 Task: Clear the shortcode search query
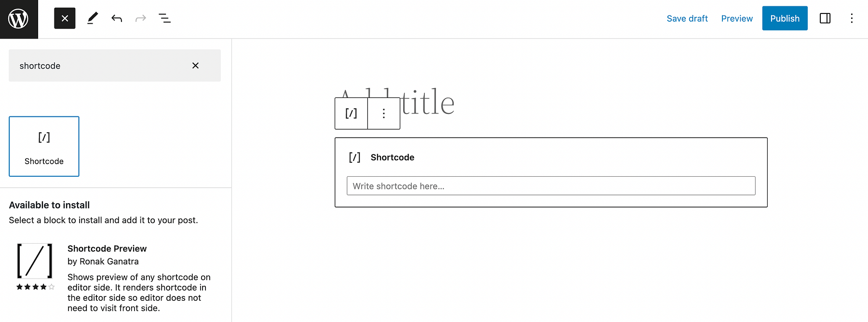click(195, 66)
